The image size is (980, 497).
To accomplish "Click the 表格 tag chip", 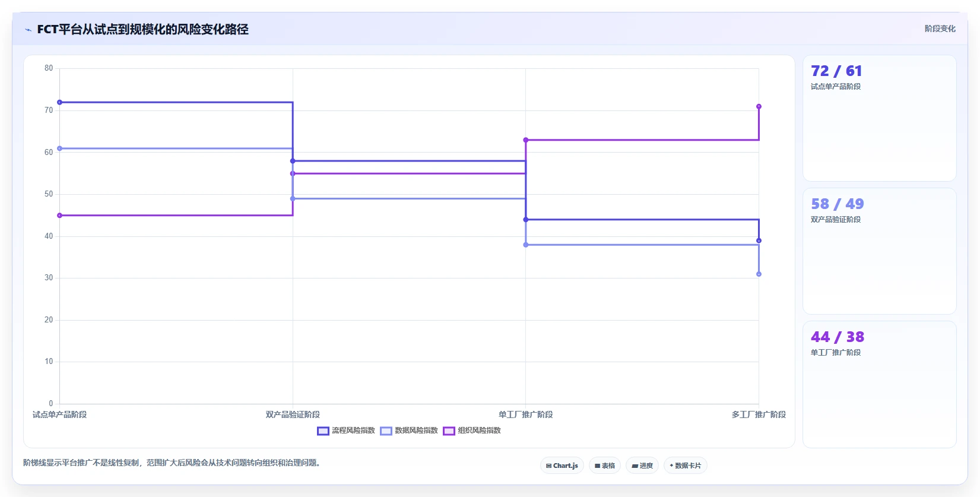I will (x=605, y=466).
